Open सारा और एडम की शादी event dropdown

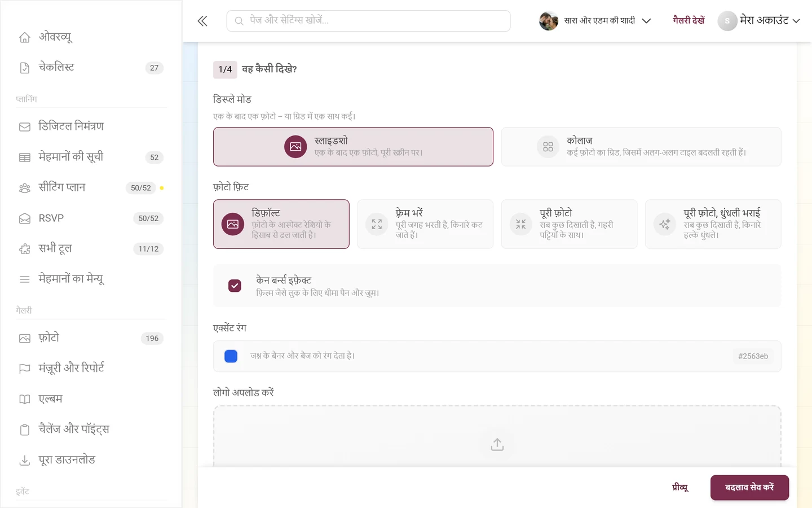point(595,21)
